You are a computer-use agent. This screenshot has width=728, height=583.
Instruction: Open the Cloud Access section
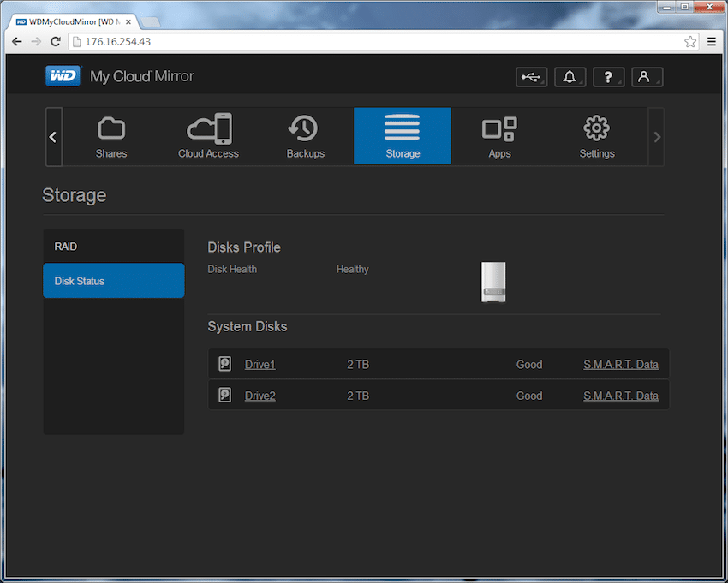[x=208, y=136]
